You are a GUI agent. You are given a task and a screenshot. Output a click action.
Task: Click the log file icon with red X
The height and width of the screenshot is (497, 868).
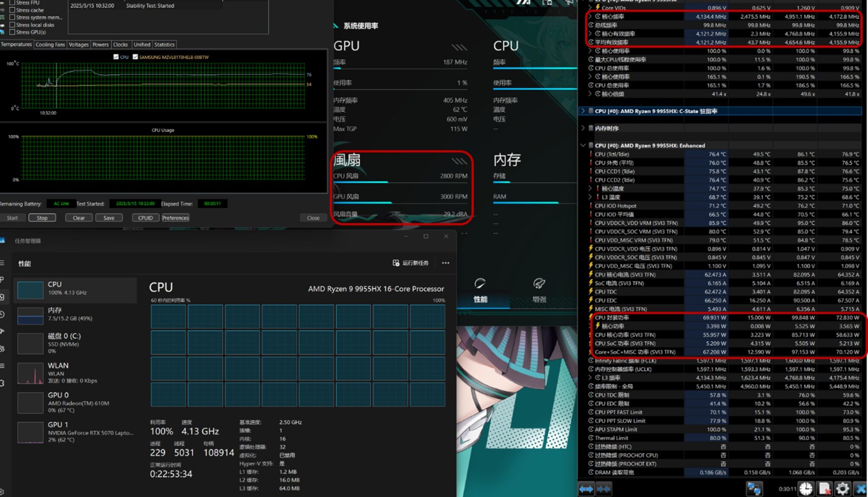(x=824, y=489)
